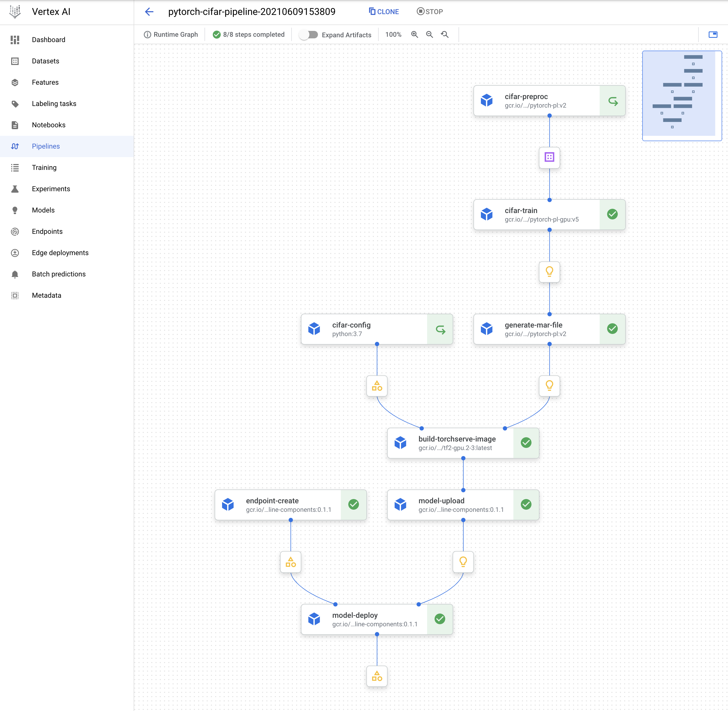
Task: Clone the pipeline run
Action: click(384, 11)
